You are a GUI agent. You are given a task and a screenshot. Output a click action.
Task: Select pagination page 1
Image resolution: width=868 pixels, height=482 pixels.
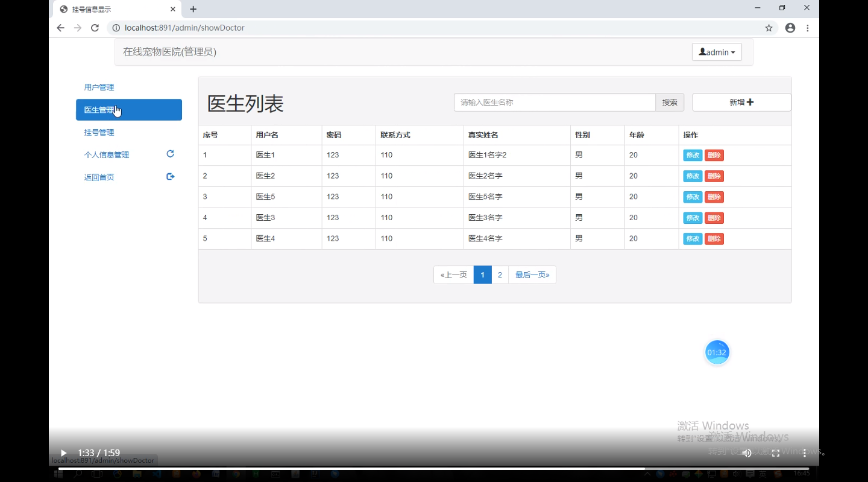click(483, 274)
